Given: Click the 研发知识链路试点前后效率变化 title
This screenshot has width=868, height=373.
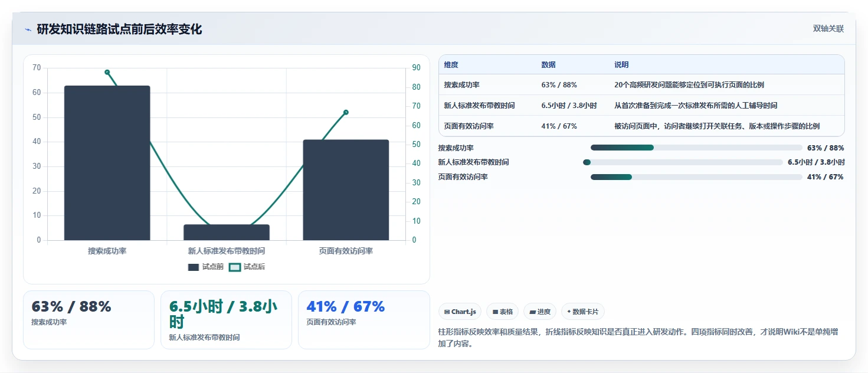Looking at the screenshot, I should [119, 29].
